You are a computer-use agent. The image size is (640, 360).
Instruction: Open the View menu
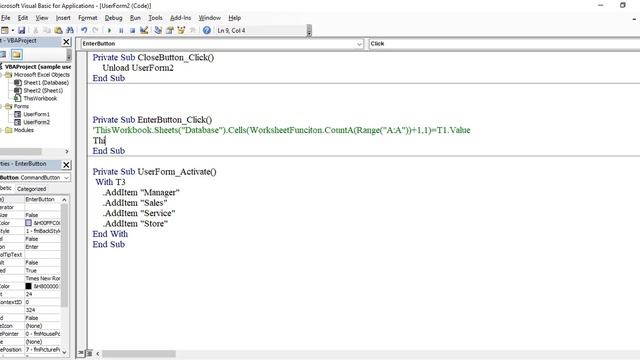(42, 18)
